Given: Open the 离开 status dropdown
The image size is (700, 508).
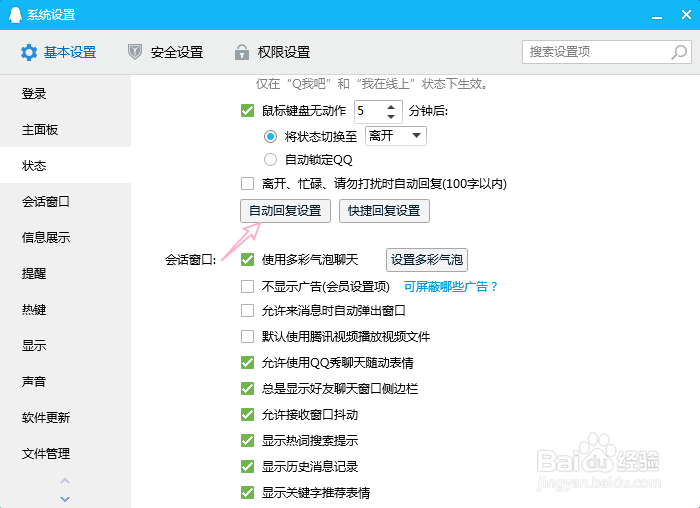Looking at the screenshot, I should click(396, 136).
